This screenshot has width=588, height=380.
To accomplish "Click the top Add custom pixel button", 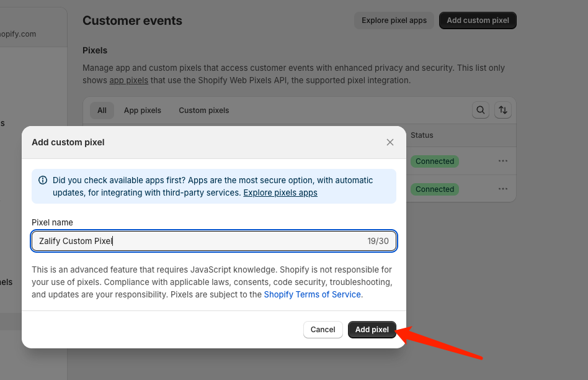I will pos(478,20).
